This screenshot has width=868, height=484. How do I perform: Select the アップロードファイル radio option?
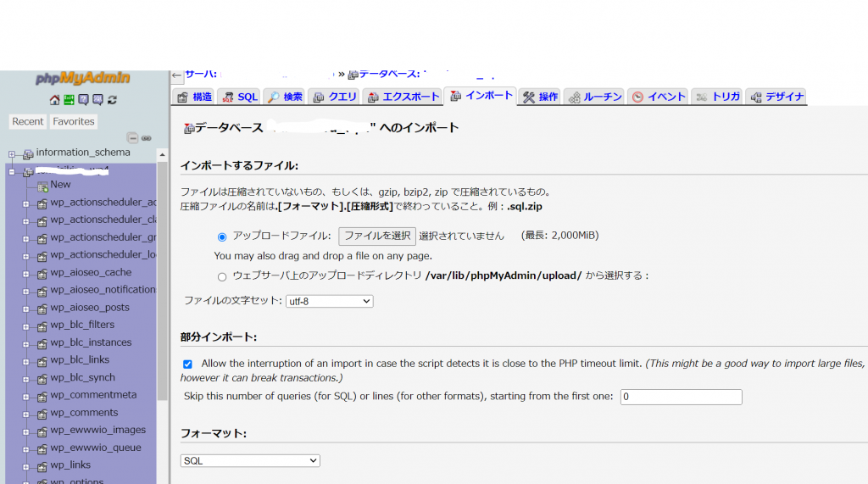(222, 237)
